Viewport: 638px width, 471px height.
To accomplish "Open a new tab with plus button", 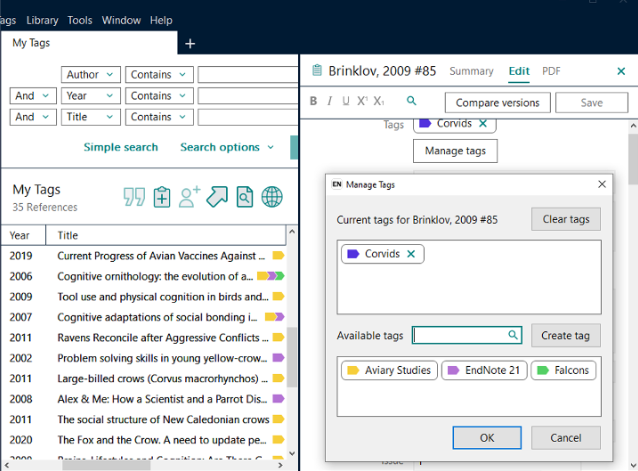I will pyautogui.click(x=190, y=43).
